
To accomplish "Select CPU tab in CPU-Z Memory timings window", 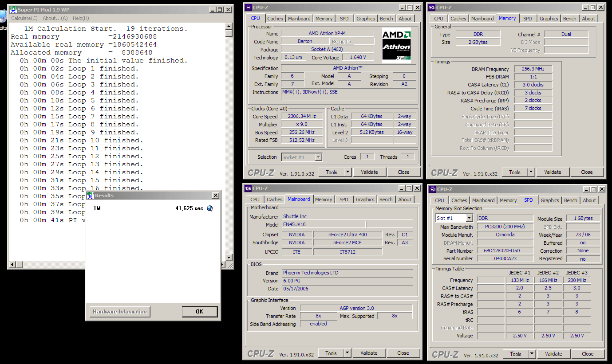I will pos(438,19).
